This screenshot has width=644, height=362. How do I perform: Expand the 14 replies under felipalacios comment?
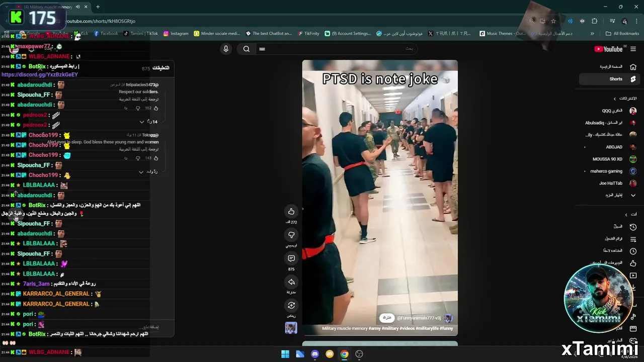coord(148,122)
